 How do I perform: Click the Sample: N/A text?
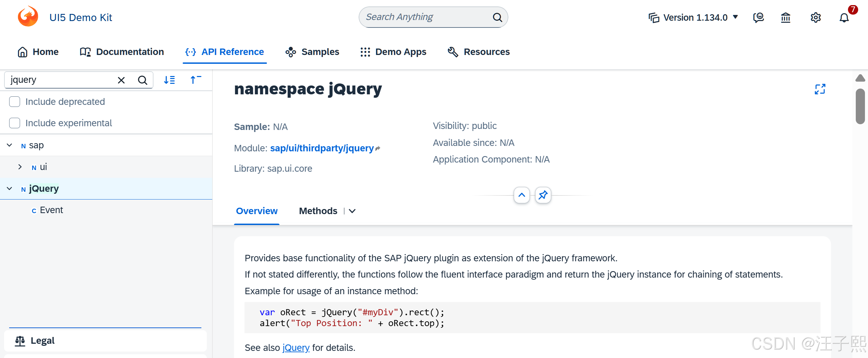[261, 127]
